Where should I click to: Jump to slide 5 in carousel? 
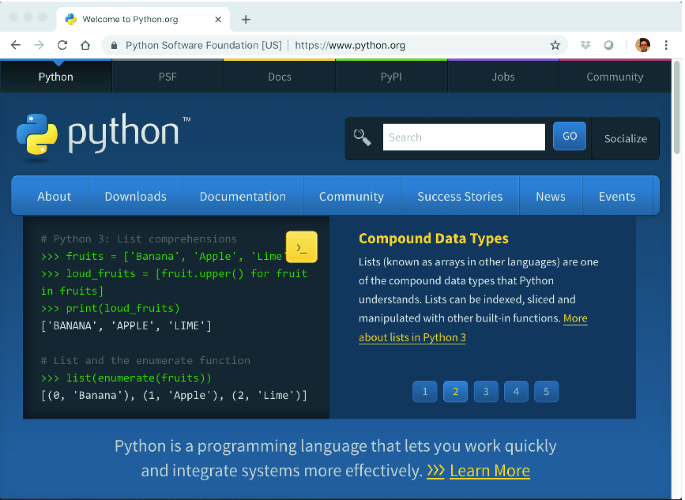[546, 391]
